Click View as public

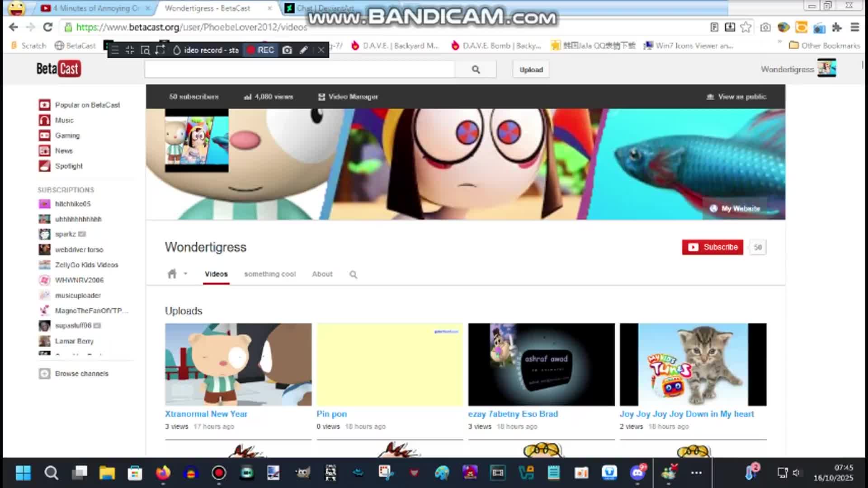[736, 97]
